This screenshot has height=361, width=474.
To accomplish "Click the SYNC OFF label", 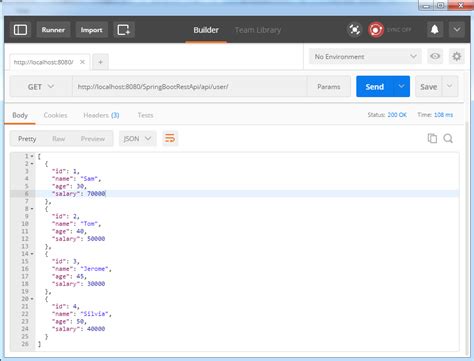I will tap(399, 30).
